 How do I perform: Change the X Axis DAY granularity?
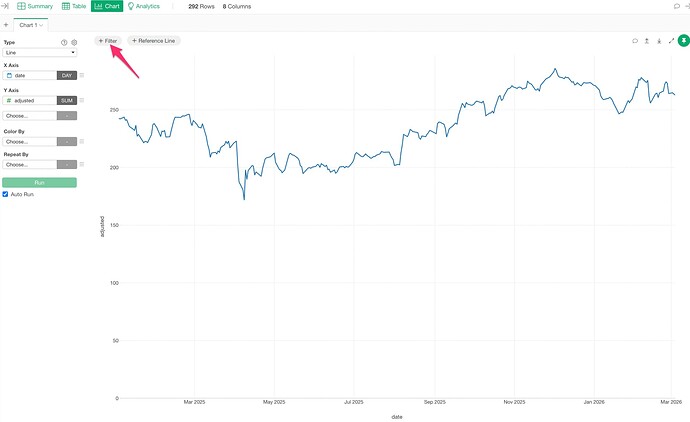[x=66, y=75]
